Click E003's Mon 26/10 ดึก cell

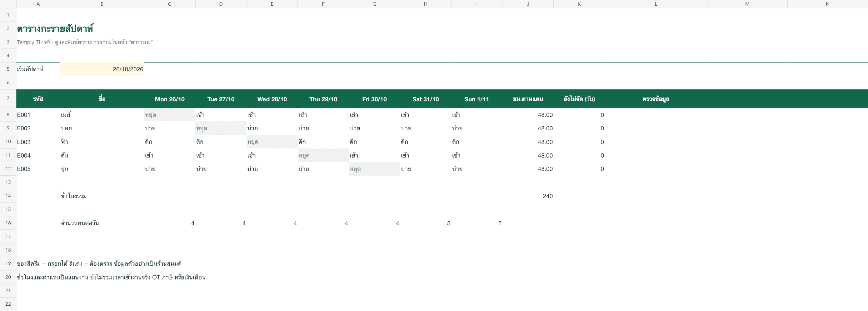coord(169,142)
